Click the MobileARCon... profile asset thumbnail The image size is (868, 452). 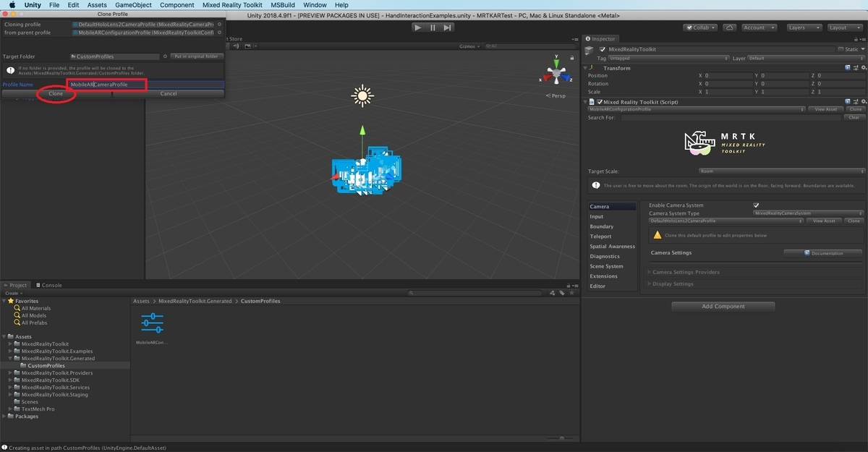152,323
